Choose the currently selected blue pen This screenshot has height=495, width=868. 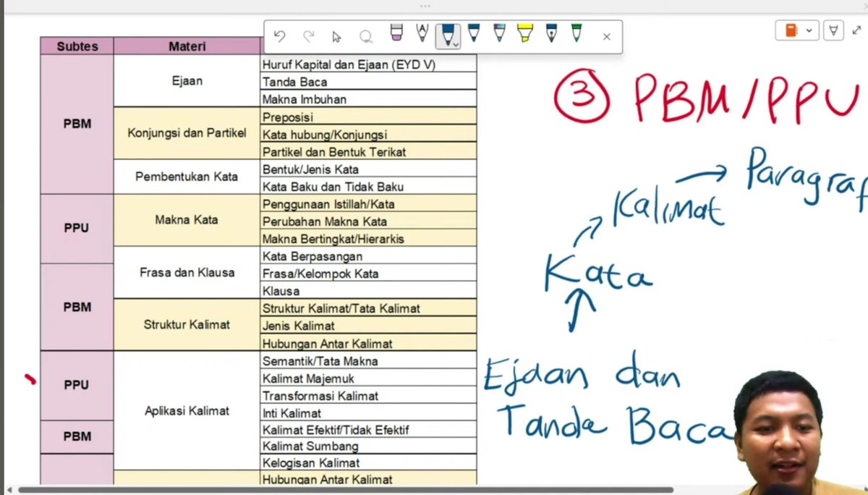pos(448,35)
